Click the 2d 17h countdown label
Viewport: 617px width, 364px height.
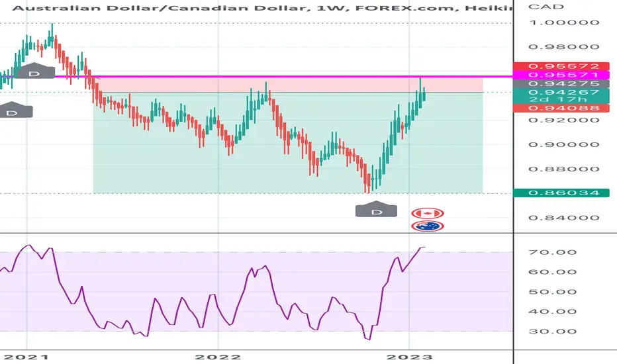point(558,99)
